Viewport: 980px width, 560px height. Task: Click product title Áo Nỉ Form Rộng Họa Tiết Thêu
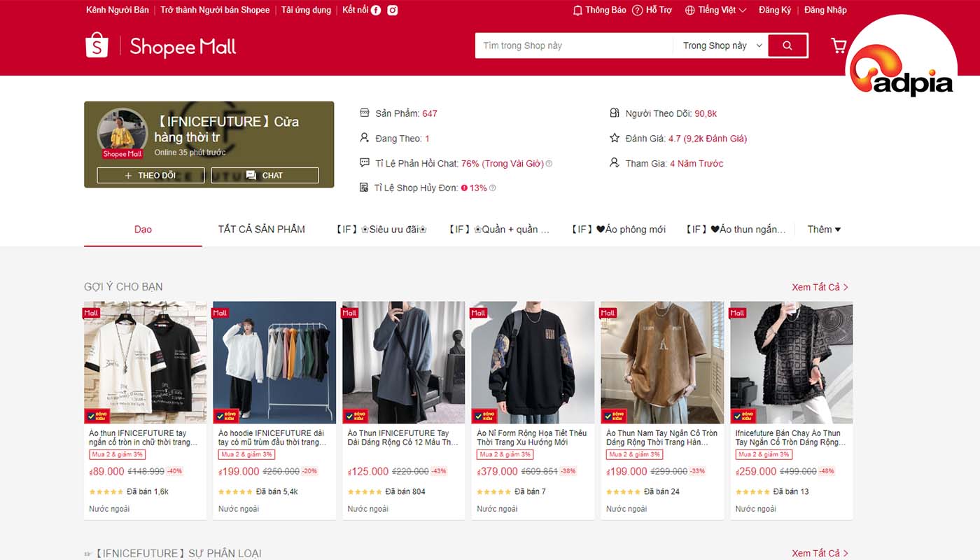tap(532, 437)
